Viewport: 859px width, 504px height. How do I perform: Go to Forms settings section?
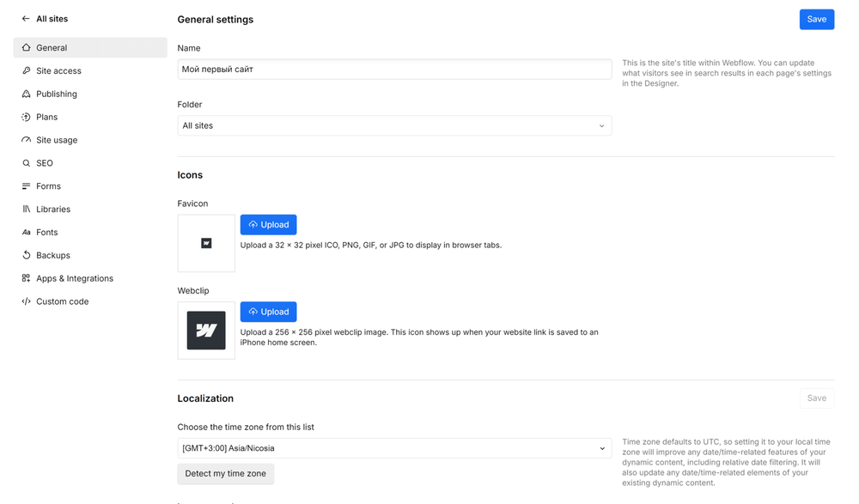tap(48, 186)
